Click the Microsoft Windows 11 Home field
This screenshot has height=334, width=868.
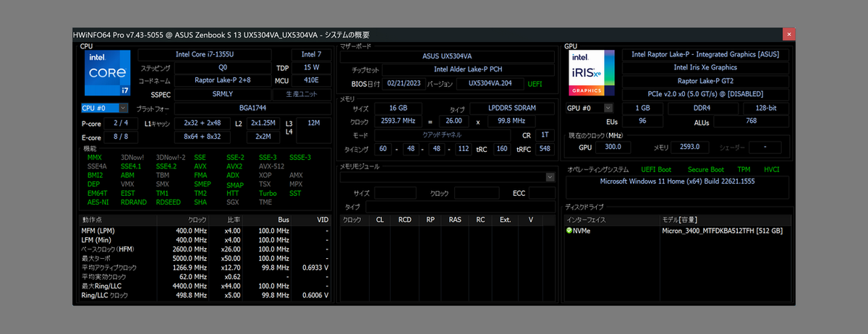pos(678,181)
